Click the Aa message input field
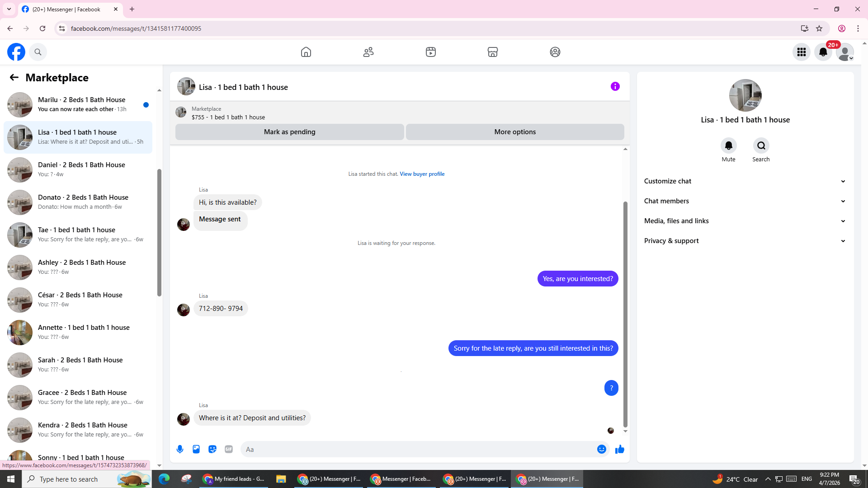Viewport: 868px width, 488px height. (x=418, y=449)
